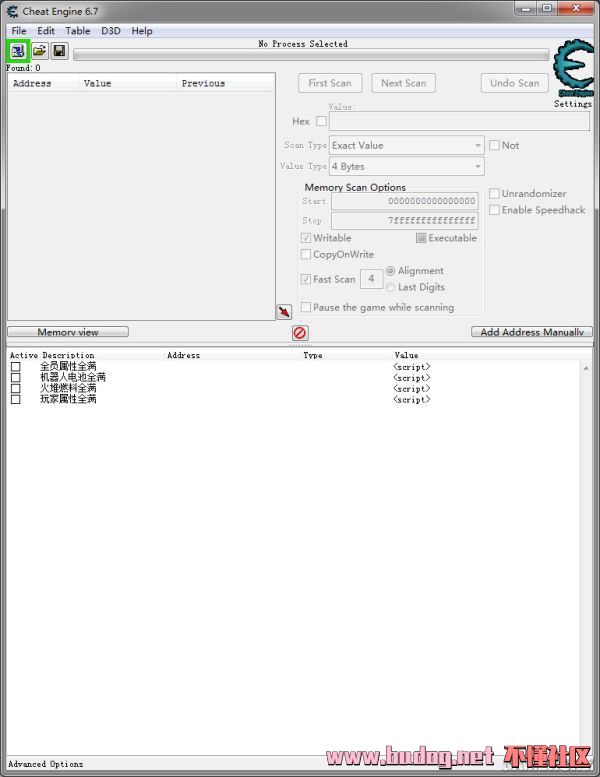
Task: Select the 火堆燃料全满 entry
Action: point(68,388)
